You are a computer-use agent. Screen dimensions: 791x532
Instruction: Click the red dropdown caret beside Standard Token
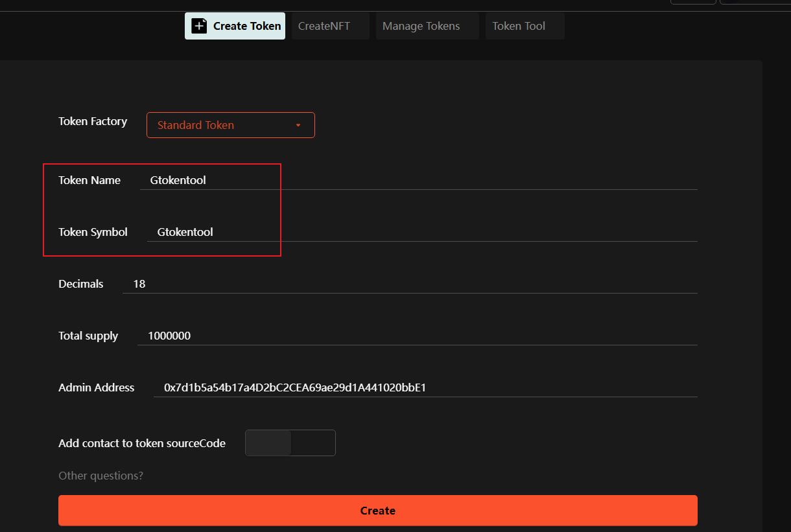click(x=298, y=125)
